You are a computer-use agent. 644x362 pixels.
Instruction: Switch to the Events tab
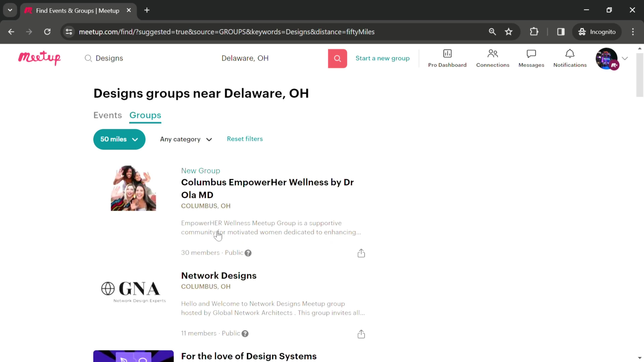click(x=108, y=115)
